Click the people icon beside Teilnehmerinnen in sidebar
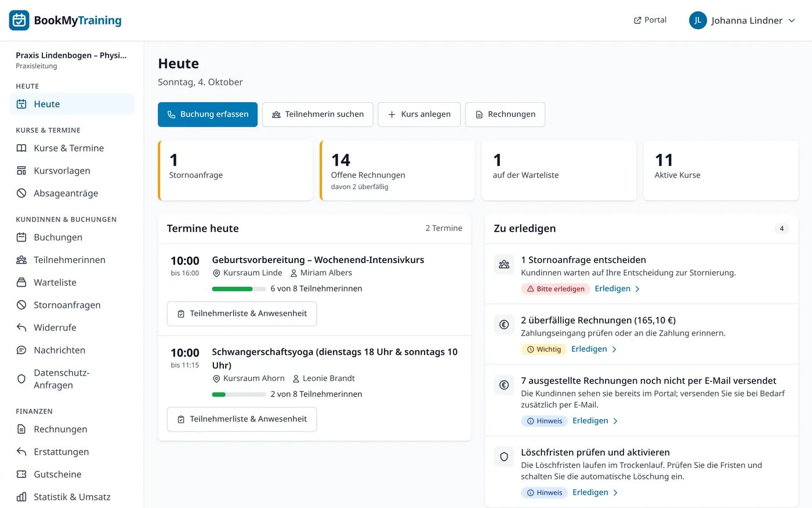 point(21,260)
